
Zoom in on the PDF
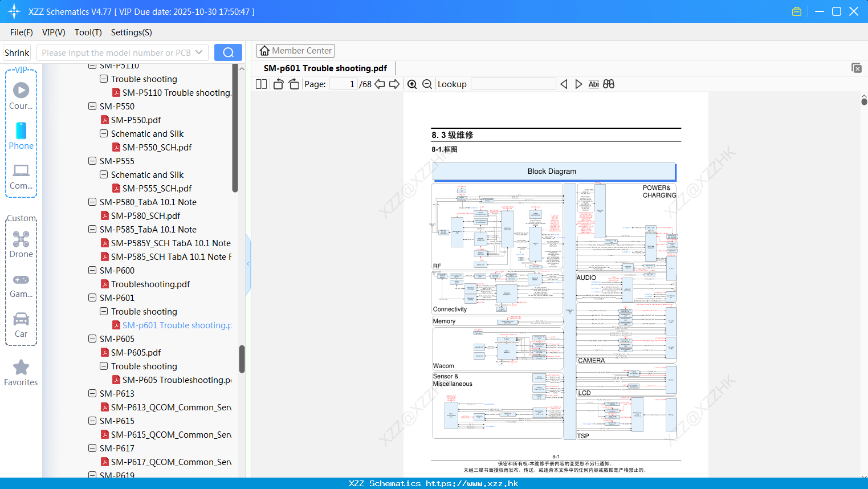coord(412,84)
